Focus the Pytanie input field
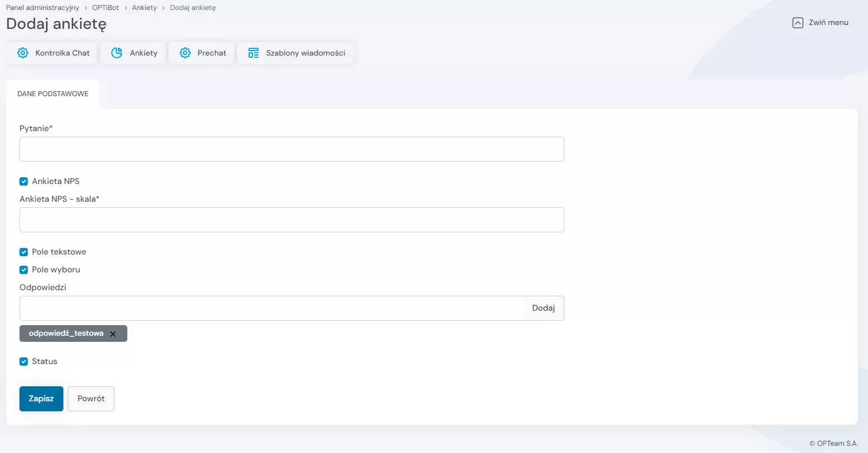This screenshot has height=453, width=868. [x=291, y=149]
